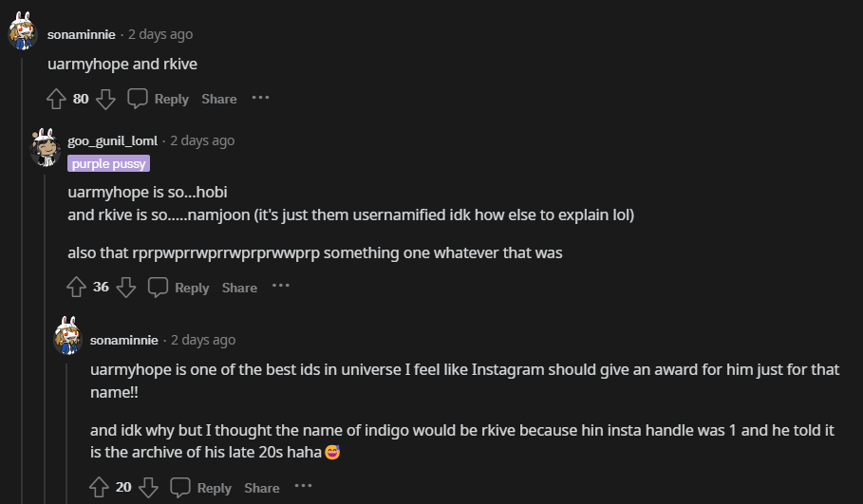Viewport: 863px width, 504px height.
Task: Upvote goo_gunil_loml's comment with 36 points
Action: (x=77, y=288)
